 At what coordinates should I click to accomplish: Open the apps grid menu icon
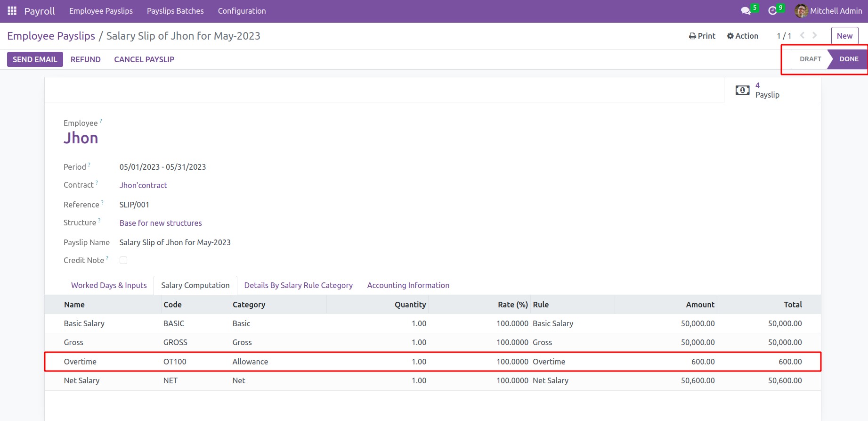tap(12, 11)
